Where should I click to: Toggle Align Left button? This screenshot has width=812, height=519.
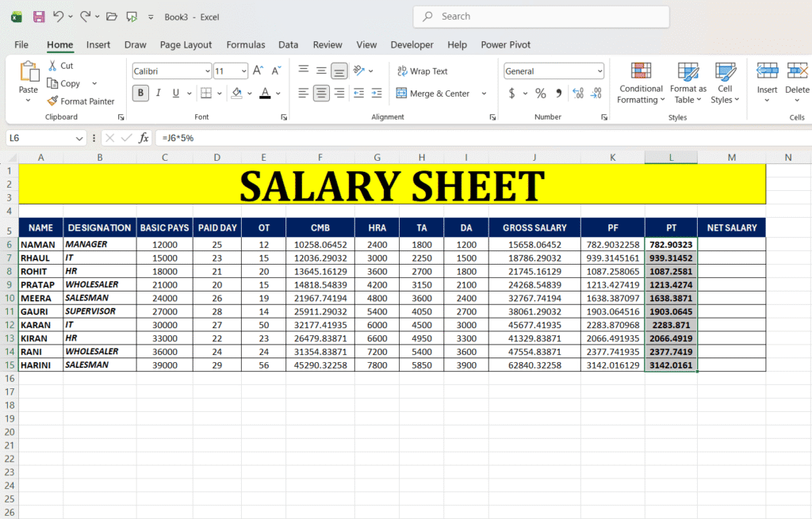(304, 93)
